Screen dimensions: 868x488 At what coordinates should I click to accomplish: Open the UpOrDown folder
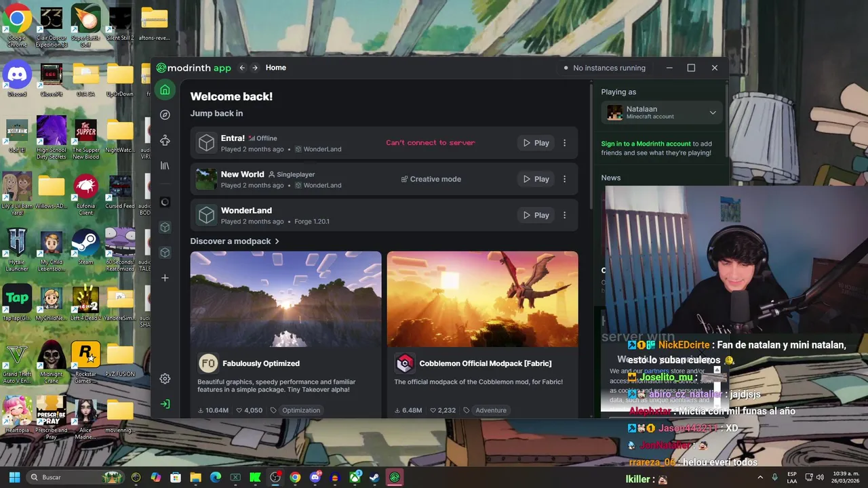(x=120, y=79)
